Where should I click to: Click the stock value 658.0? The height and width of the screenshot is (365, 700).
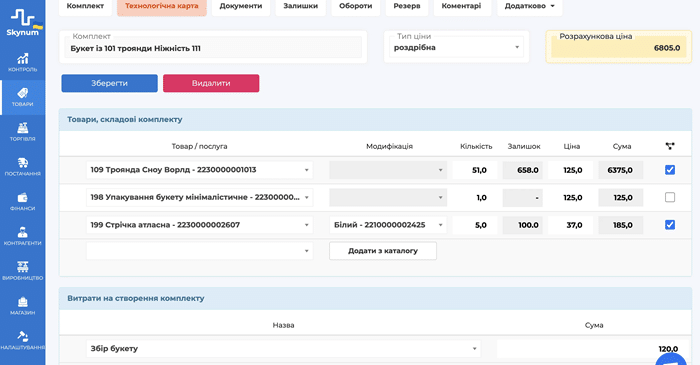523,170
